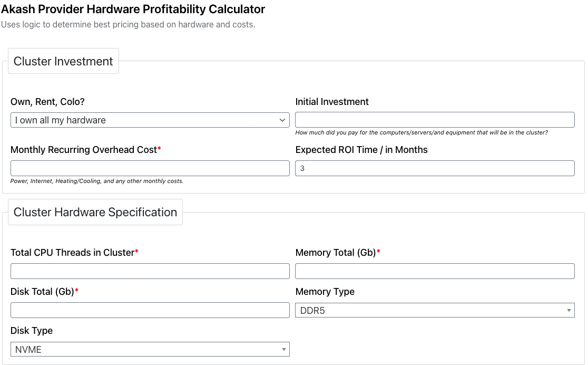Expand the Disk Type NVME dropdown

[150, 349]
